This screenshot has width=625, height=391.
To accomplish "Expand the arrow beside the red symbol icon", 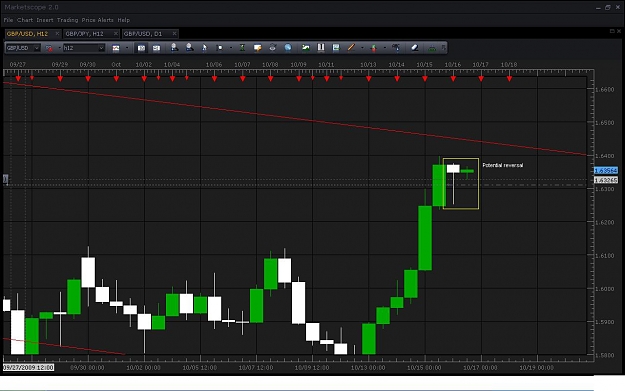I will [59, 48].
